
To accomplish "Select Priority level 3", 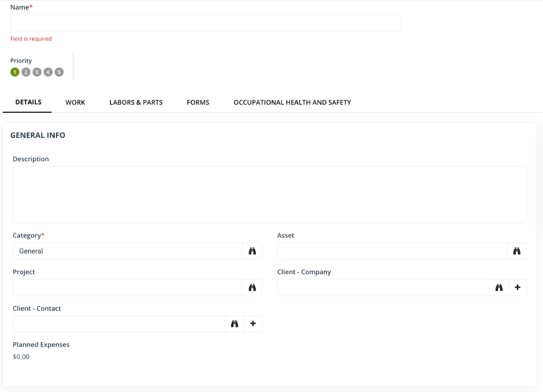I will (37, 72).
